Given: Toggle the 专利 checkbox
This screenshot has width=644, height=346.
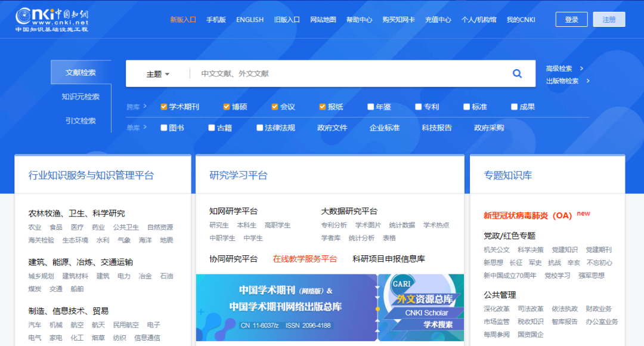Looking at the screenshot, I should click(419, 107).
